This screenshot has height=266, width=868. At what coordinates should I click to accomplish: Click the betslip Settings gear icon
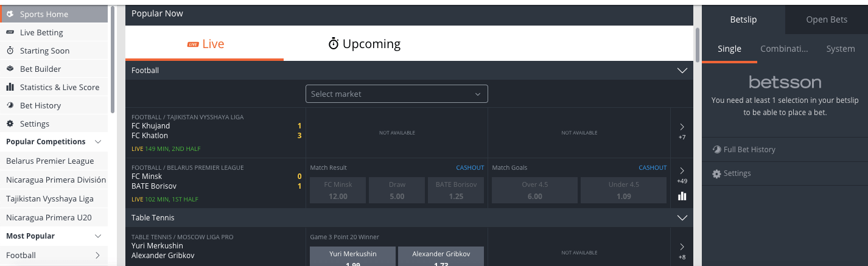click(716, 173)
